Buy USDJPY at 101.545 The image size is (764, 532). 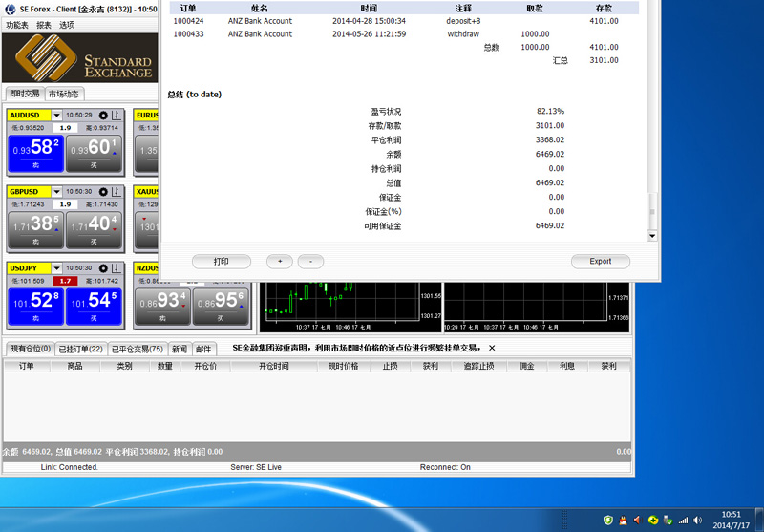[x=94, y=307]
